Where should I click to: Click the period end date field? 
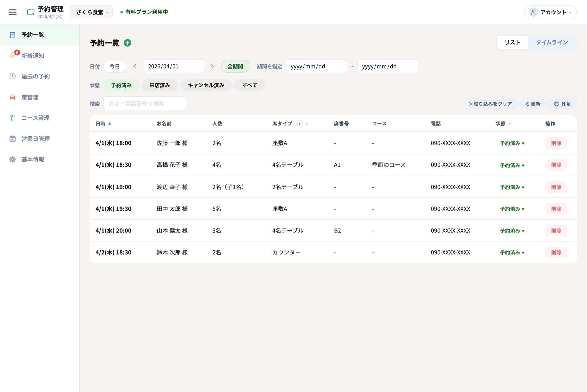[x=388, y=66]
